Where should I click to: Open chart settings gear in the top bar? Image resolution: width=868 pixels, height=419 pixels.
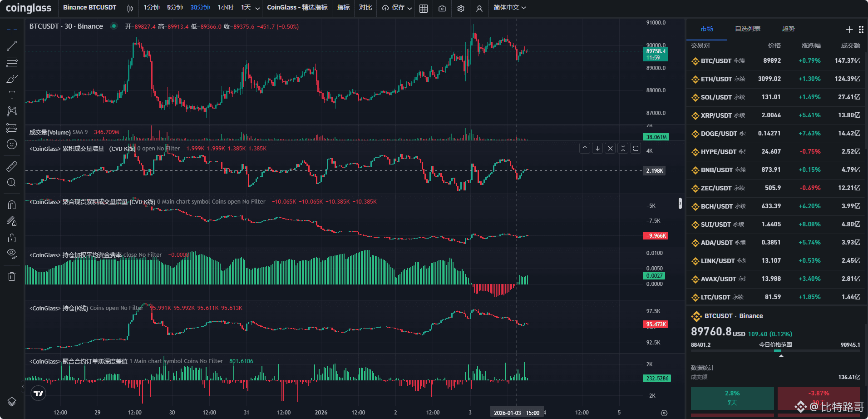coord(461,8)
